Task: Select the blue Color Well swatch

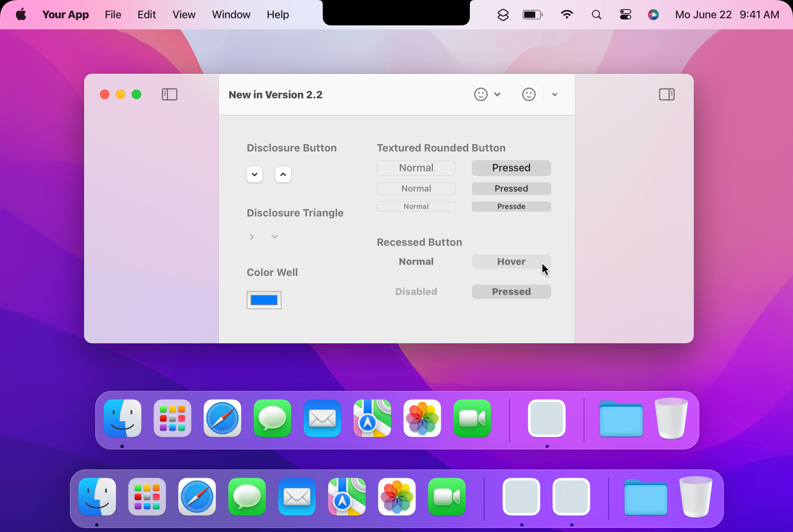Action: point(264,300)
